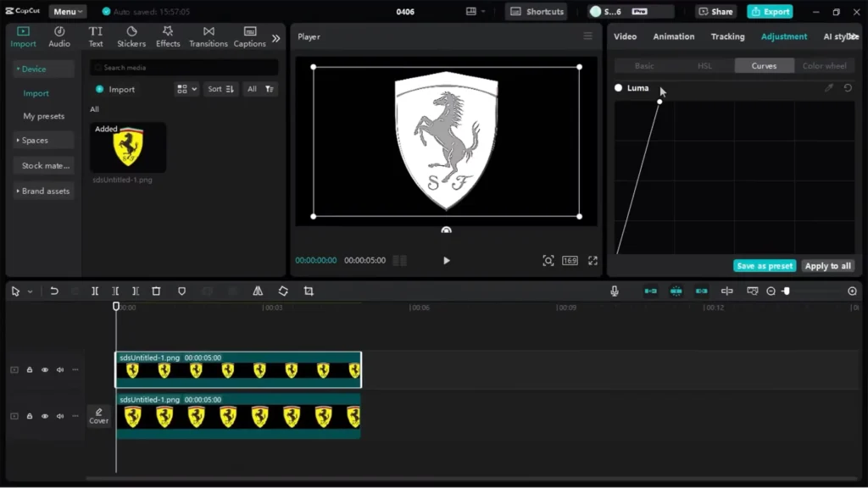Click Save as preset button
This screenshot has height=488, width=868.
(x=765, y=266)
